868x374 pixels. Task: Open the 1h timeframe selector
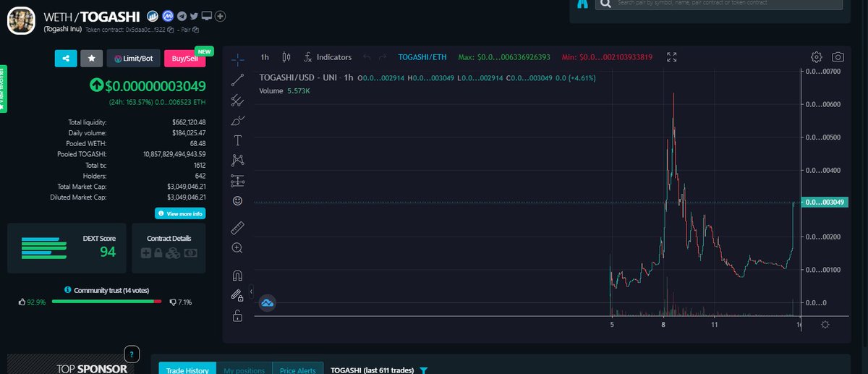click(x=265, y=57)
